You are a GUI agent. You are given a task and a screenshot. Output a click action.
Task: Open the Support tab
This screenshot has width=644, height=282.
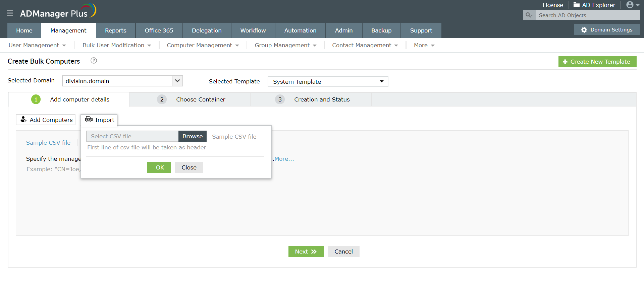click(x=421, y=30)
